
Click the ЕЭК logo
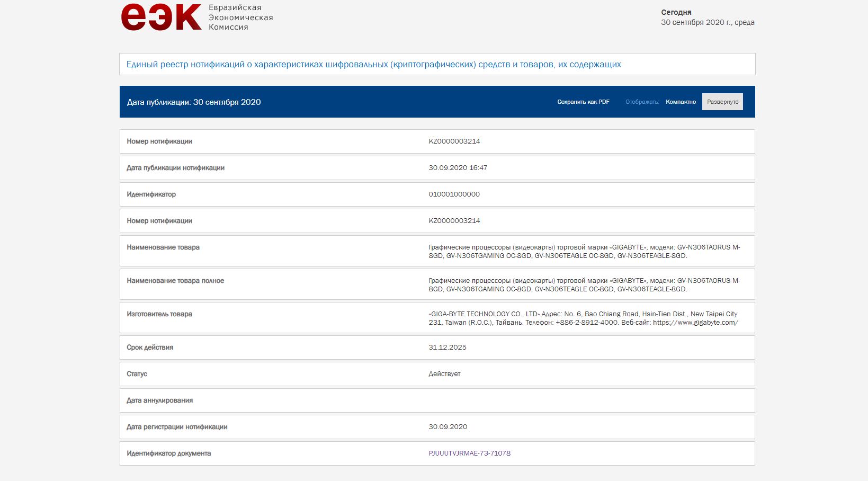[x=161, y=17]
